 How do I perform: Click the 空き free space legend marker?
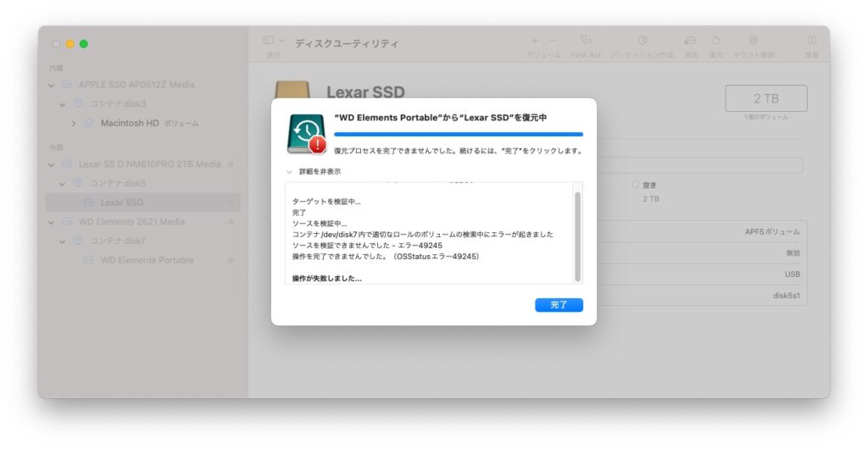pyautogui.click(x=635, y=185)
